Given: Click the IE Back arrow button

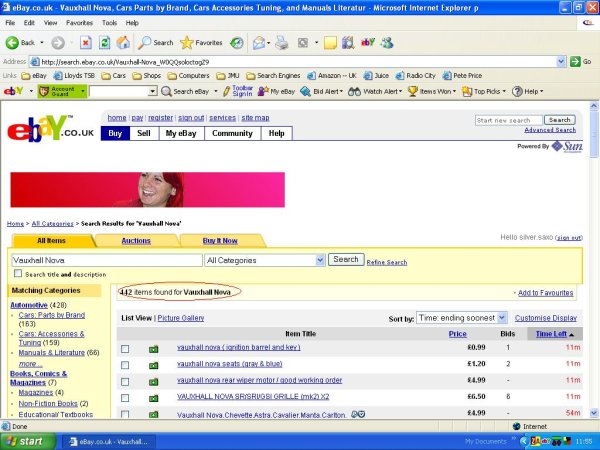Looking at the screenshot, I should pyautogui.click(x=12, y=43).
